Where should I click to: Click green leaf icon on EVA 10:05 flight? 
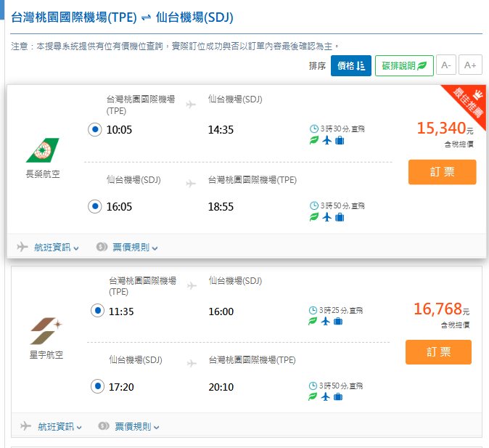coord(313,140)
